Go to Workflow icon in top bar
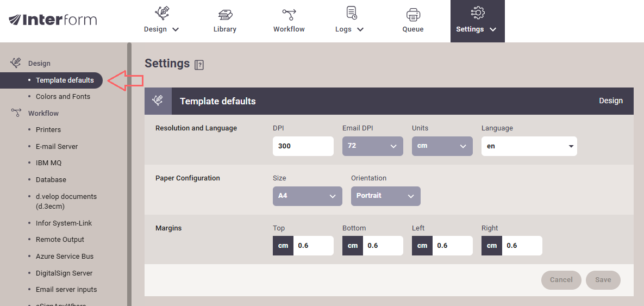Image resolution: width=644 pixels, height=306 pixels. [289, 14]
